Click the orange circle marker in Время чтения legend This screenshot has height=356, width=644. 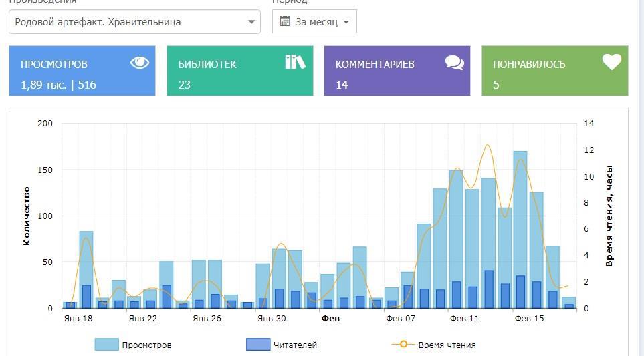click(x=403, y=345)
